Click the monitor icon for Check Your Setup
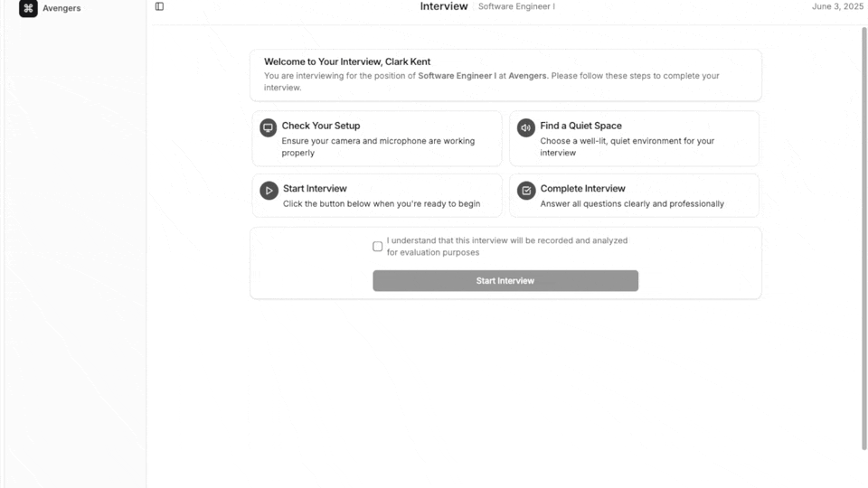 269,128
